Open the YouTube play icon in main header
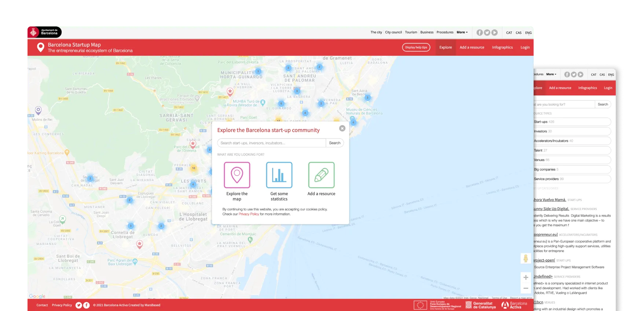The image size is (644, 311). (x=494, y=32)
